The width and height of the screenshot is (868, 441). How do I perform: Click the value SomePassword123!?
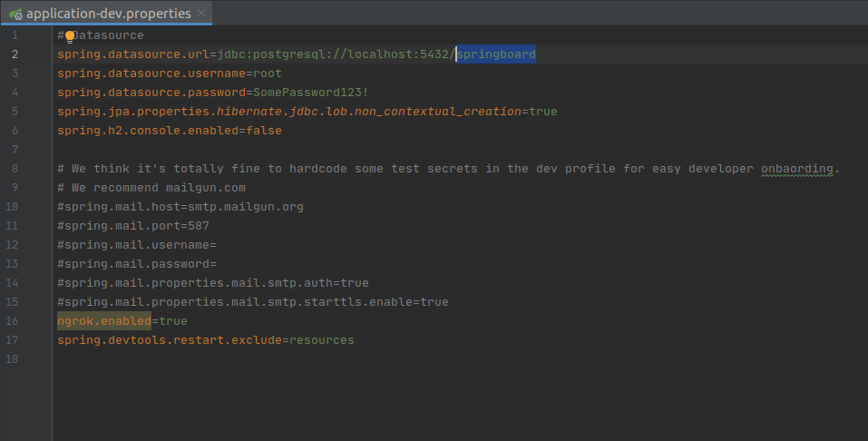310,92
